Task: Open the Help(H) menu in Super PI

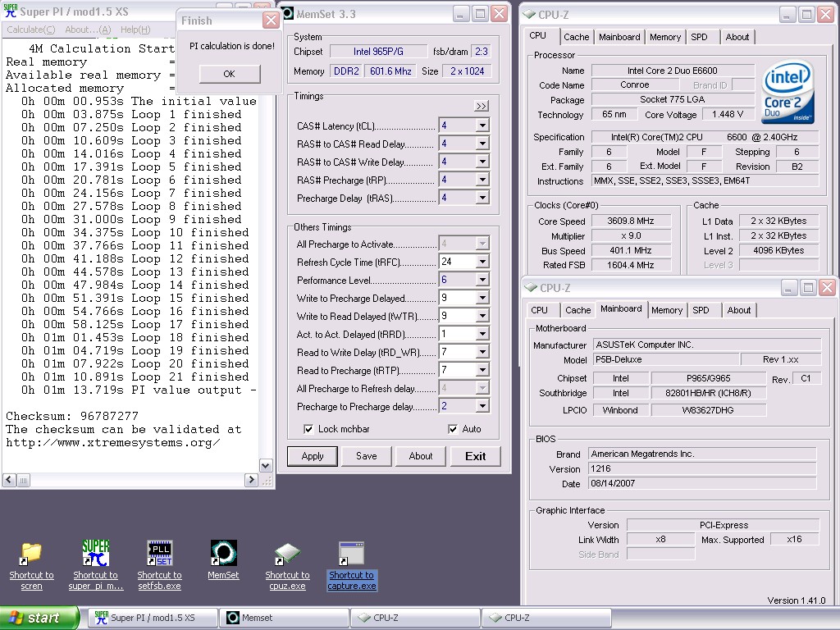Action: 135,30
